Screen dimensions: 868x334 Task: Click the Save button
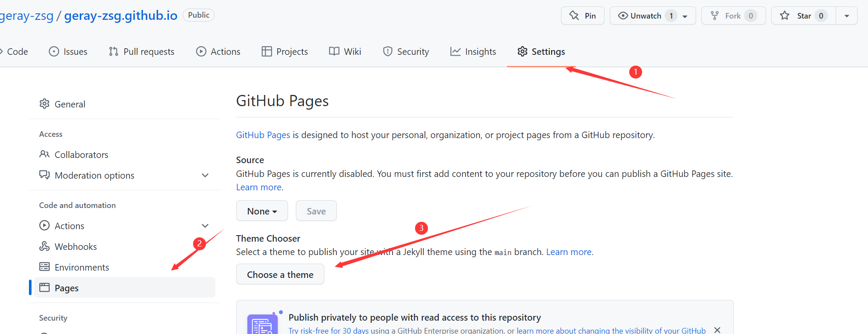316,211
